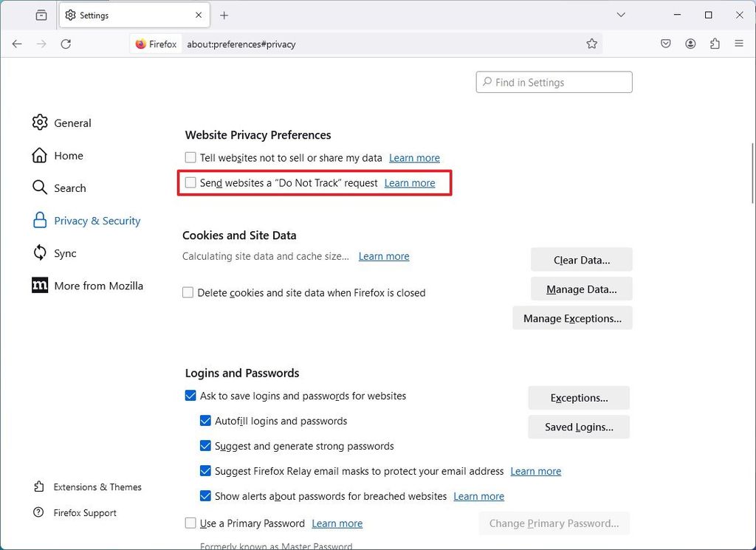Click the Firefox account profile icon
756x550 pixels.
690,44
